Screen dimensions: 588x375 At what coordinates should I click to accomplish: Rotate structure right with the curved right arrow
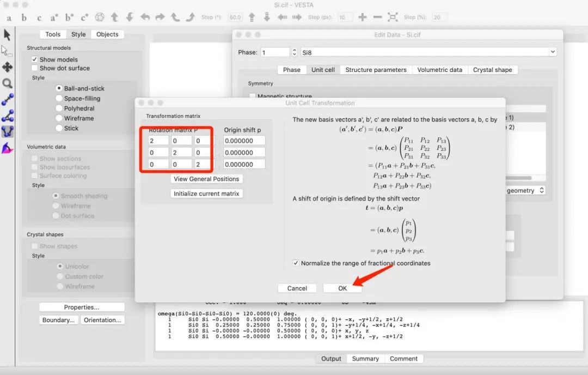pyautogui.click(x=160, y=17)
